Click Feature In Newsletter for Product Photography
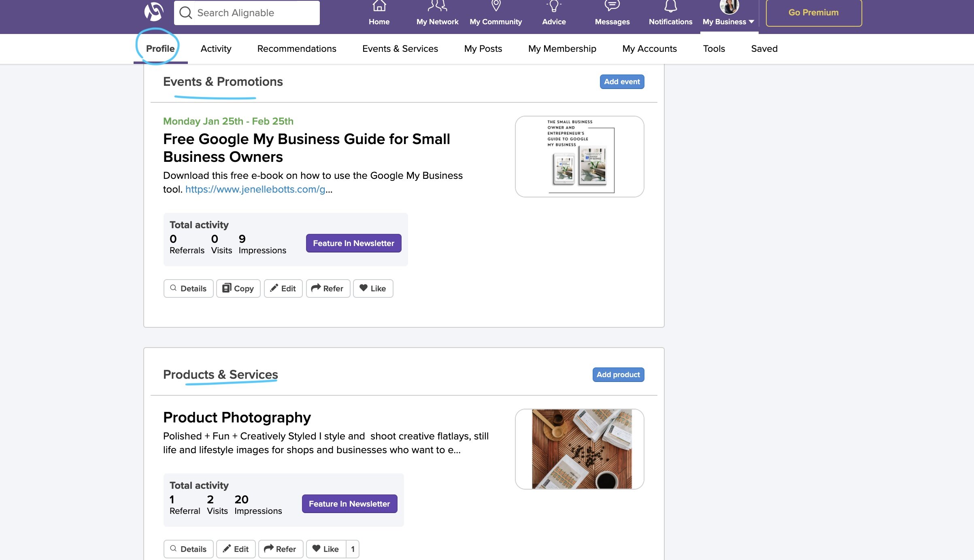 click(349, 504)
